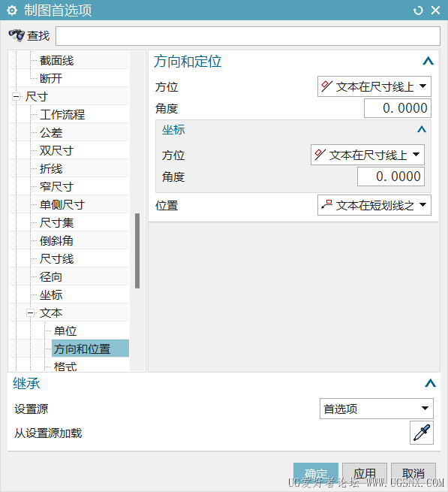Collapse the 尺寸 tree node
This screenshot has width=448, height=492.
(x=17, y=96)
